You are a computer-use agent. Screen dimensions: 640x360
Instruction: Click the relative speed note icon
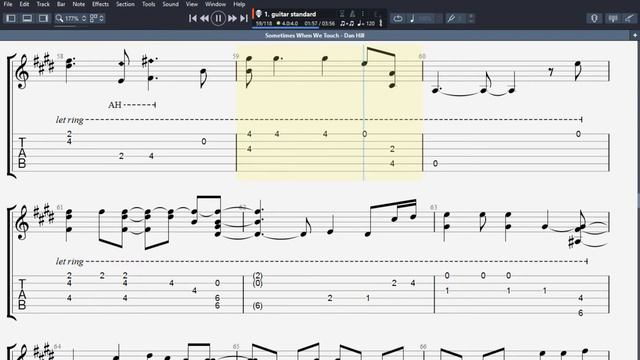tap(412, 18)
